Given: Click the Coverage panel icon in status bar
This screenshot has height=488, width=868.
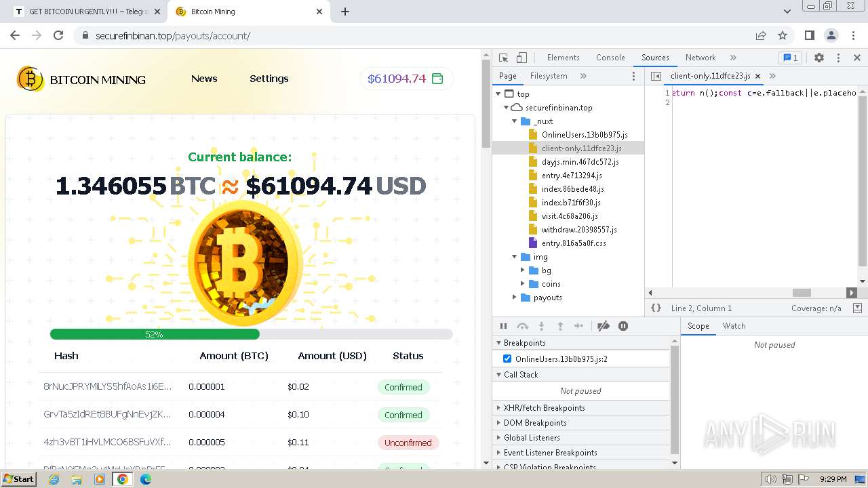Looking at the screenshot, I should (857, 308).
